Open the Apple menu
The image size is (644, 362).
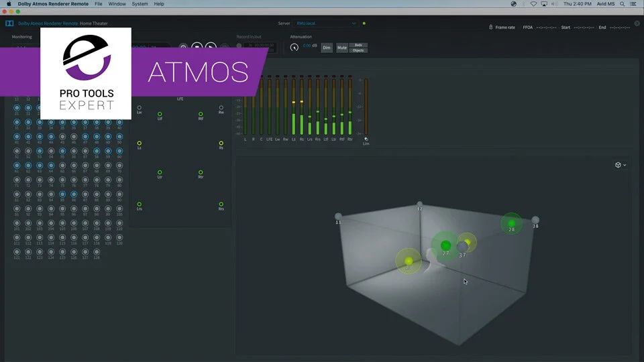[x=9, y=4]
